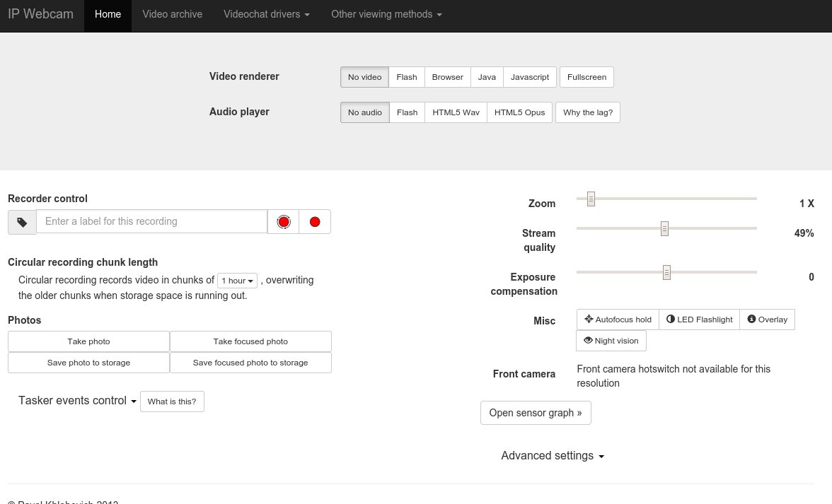Click Save focused photo to storage
832x504 pixels.
coord(250,363)
